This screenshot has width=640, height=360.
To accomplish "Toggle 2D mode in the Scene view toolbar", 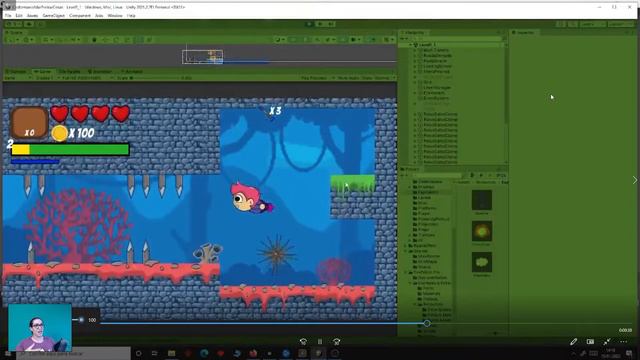I will click(293, 40).
